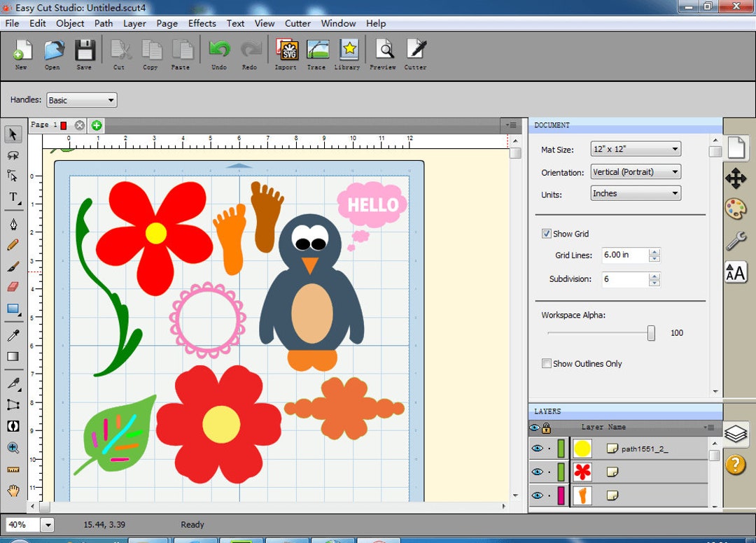Screen dimensions: 756x543
Task: Select the Zoom magnifier tool
Action: pyautogui.click(x=13, y=448)
